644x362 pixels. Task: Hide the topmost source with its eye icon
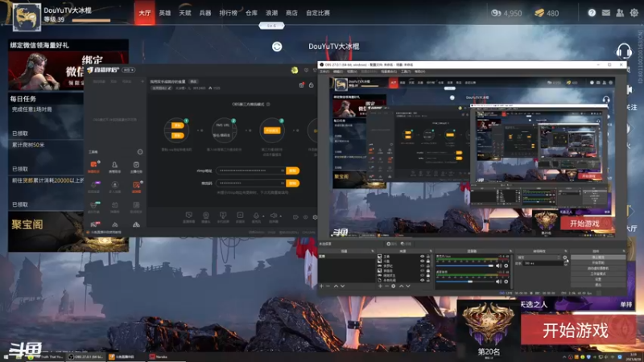click(x=422, y=257)
